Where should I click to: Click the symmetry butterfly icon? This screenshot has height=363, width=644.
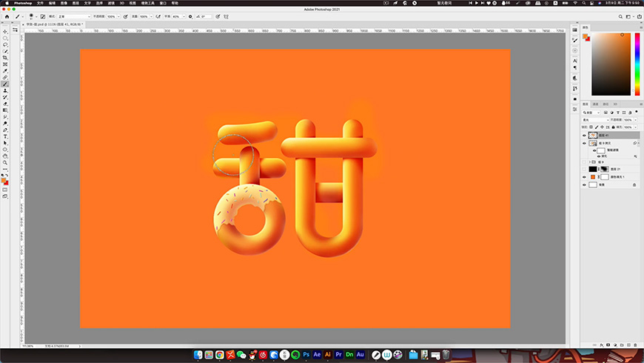226,16
